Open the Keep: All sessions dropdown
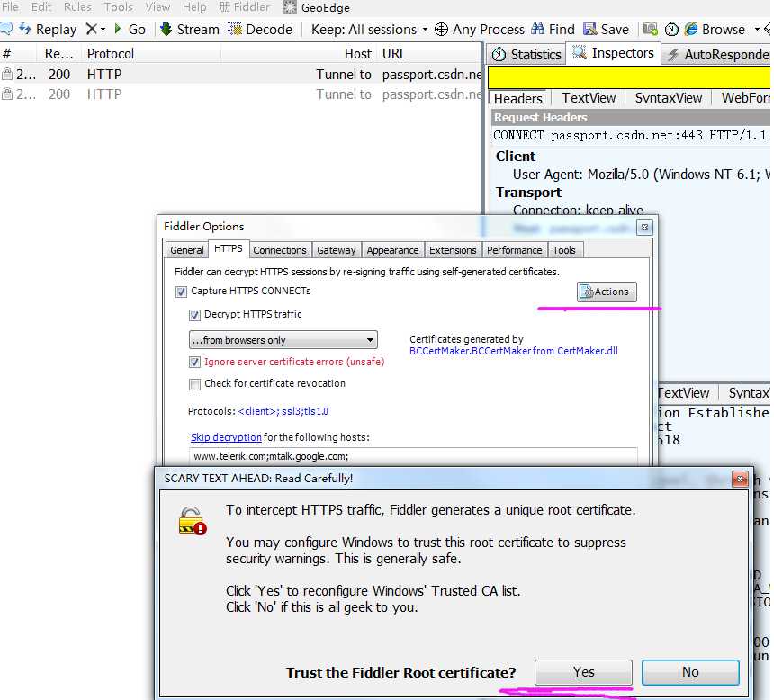This screenshot has width=774, height=700. [x=369, y=29]
